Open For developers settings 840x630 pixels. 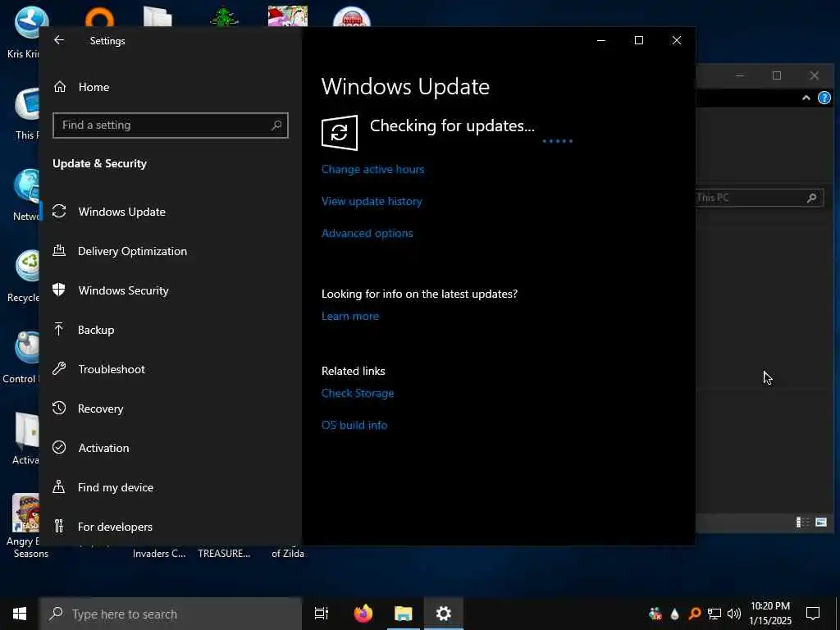[171, 527]
